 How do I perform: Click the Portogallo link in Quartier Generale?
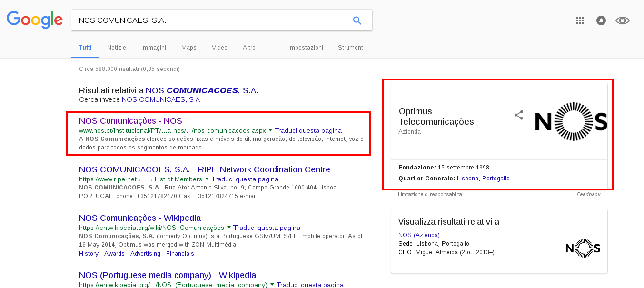tap(496, 179)
